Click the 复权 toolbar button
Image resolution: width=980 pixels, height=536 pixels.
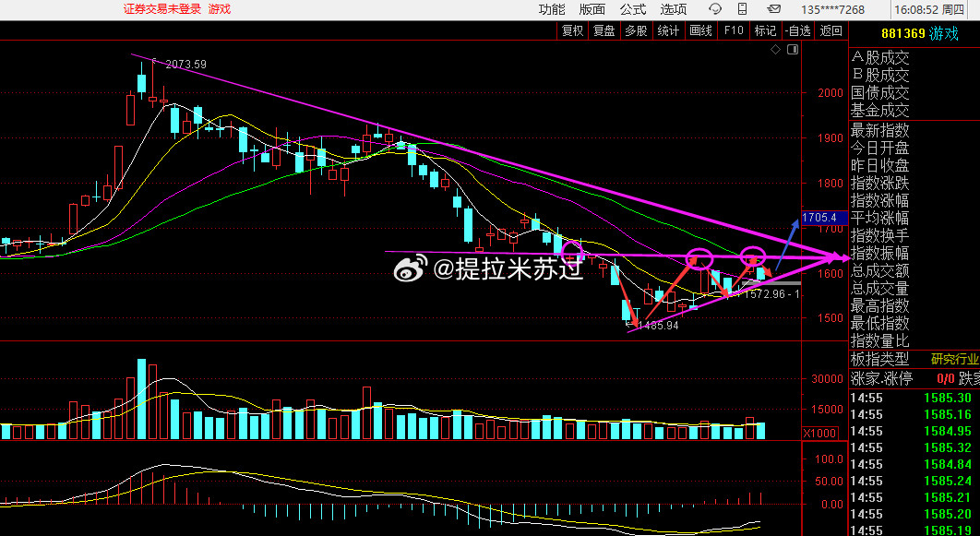click(572, 30)
